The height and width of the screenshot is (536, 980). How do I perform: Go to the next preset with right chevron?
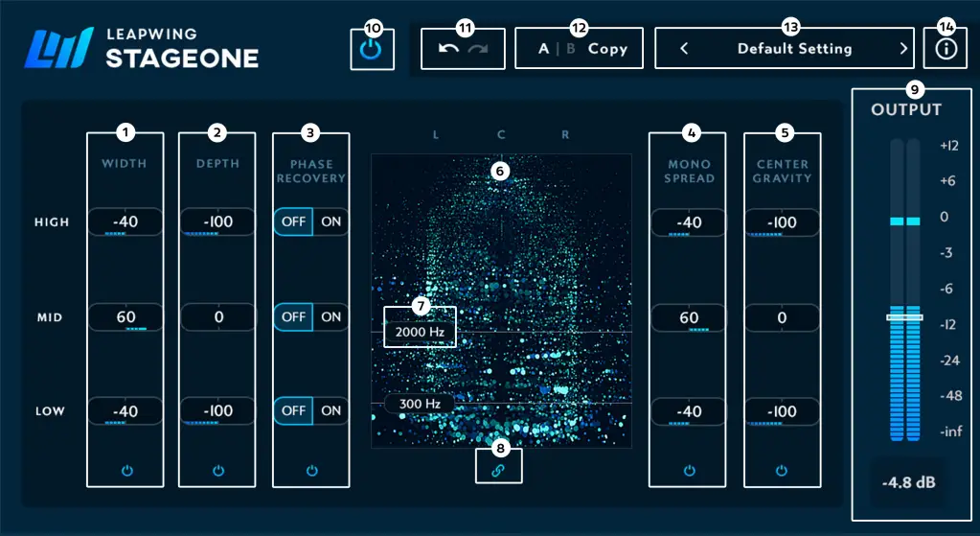click(x=902, y=49)
